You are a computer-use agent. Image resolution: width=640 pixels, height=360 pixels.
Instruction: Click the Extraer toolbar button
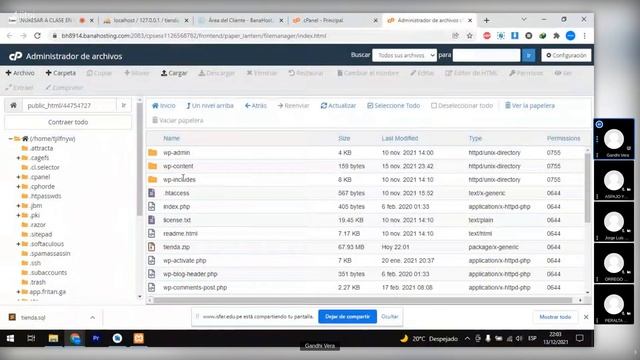click(x=19, y=88)
